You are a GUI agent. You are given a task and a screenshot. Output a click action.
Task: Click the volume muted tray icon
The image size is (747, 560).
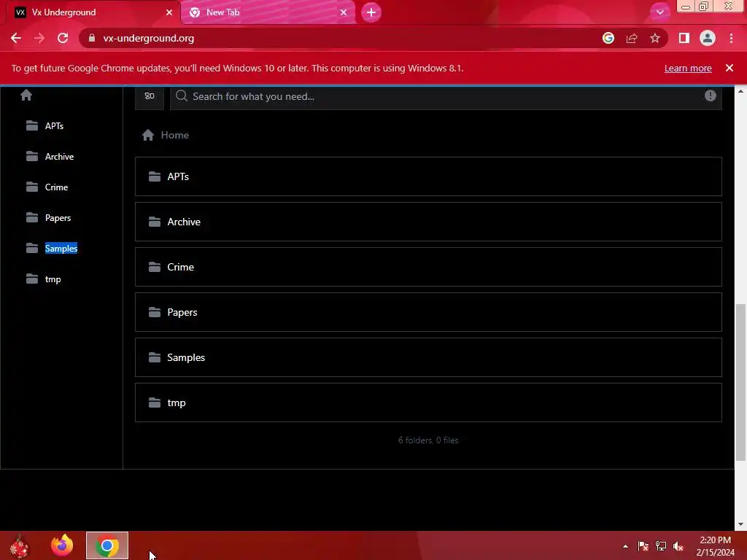pyautogui.click(x=678, y=545)
